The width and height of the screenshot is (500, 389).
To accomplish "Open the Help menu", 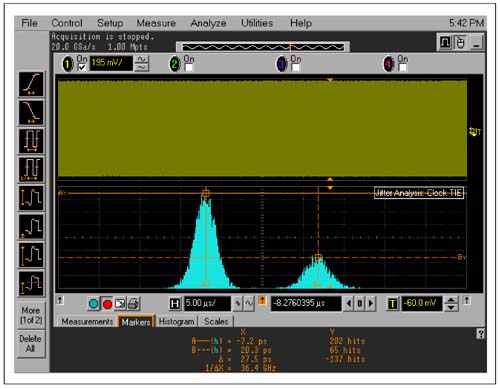I will pos(301,23).
